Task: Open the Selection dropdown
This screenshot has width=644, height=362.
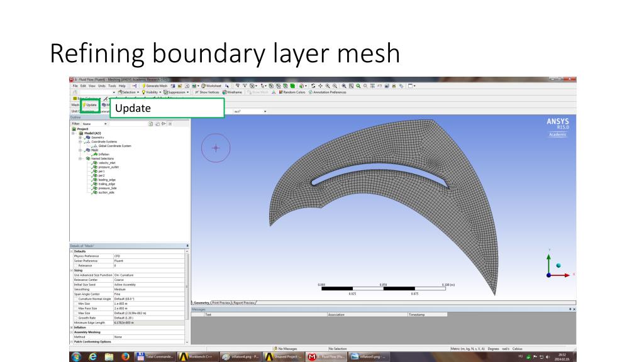Action: [128, 92]
